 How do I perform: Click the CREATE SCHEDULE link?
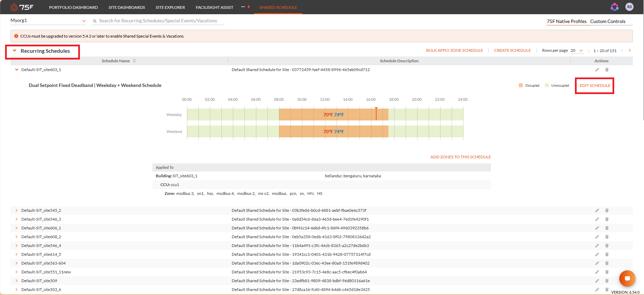512,50
